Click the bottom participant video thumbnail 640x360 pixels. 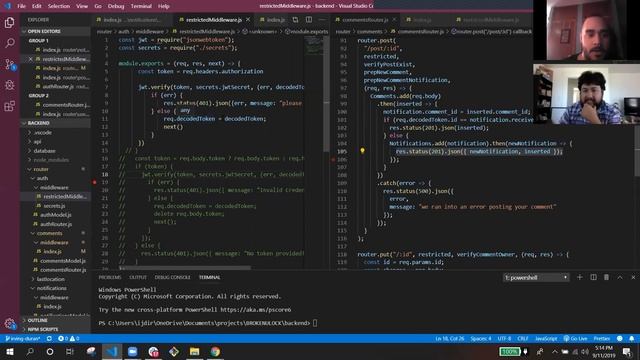(x=587, y=94)
